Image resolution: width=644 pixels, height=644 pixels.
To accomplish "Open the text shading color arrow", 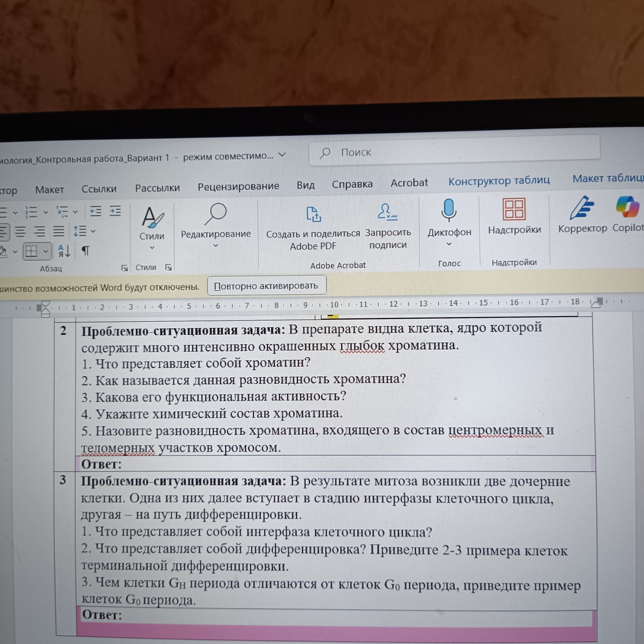I will 15,252.
